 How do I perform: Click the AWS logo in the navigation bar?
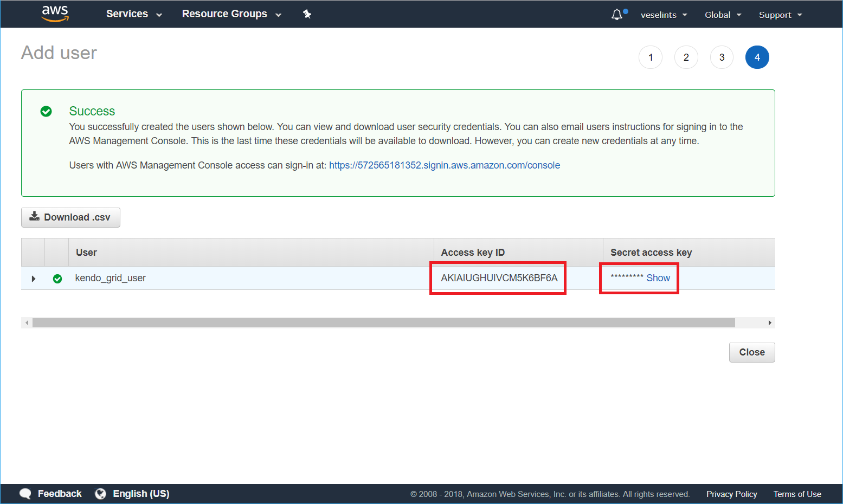tap(55, 14)
